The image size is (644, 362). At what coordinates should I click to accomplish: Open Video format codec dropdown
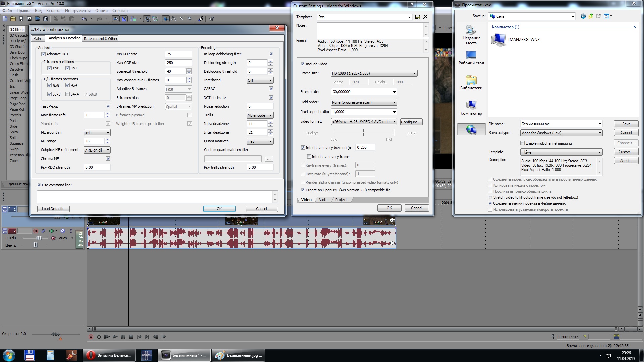point(364,122)
